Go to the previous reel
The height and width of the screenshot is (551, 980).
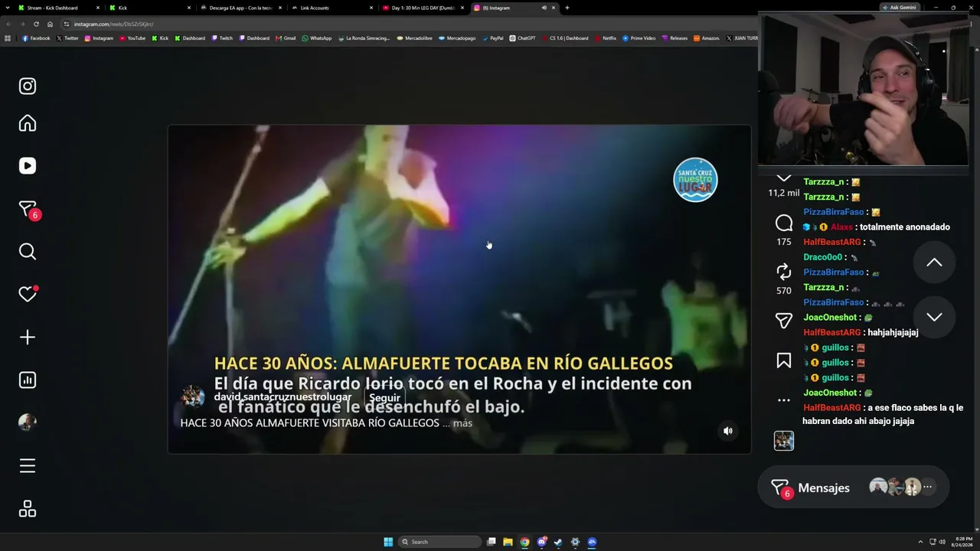pos(934,262)
